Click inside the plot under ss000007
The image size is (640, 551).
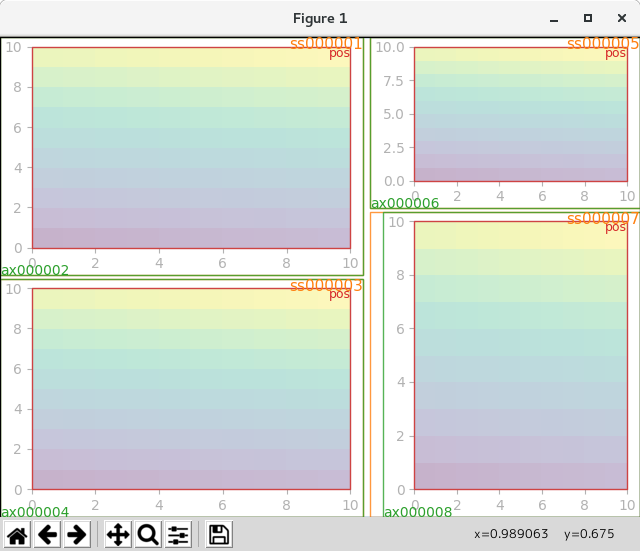tap(521, 355)
